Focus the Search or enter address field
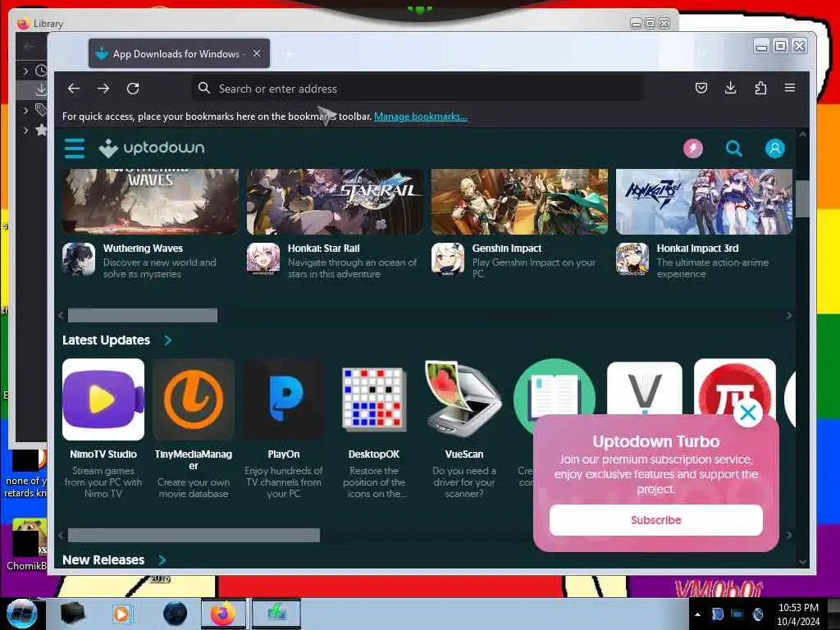 tap(418, 89)
